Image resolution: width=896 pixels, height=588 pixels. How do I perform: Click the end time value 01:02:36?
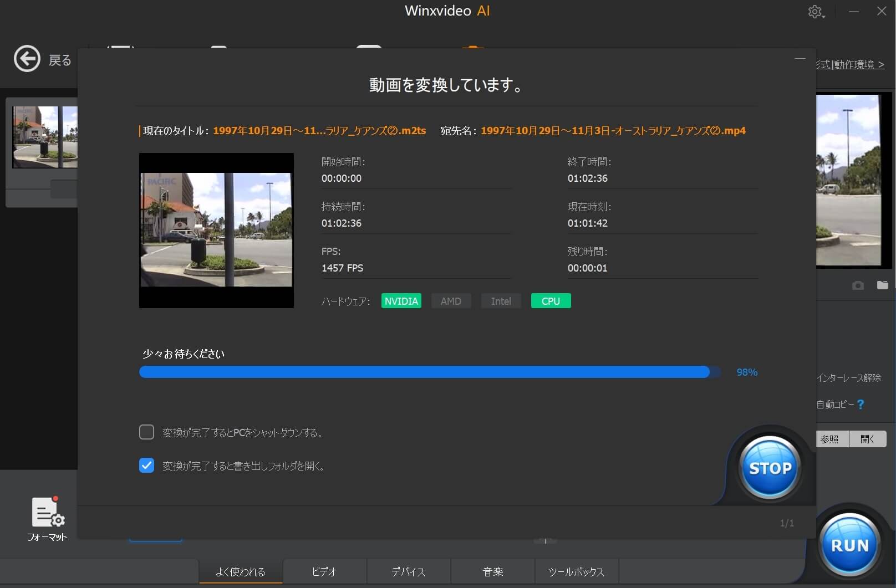point(587,178)
